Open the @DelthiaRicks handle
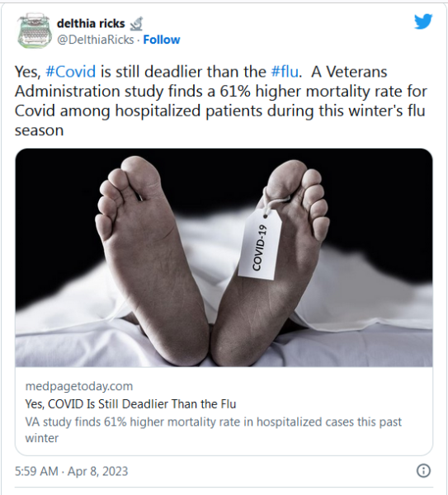The width and height of the screenshot is (448, 495). pyautogui.click(x=95, y=40)
